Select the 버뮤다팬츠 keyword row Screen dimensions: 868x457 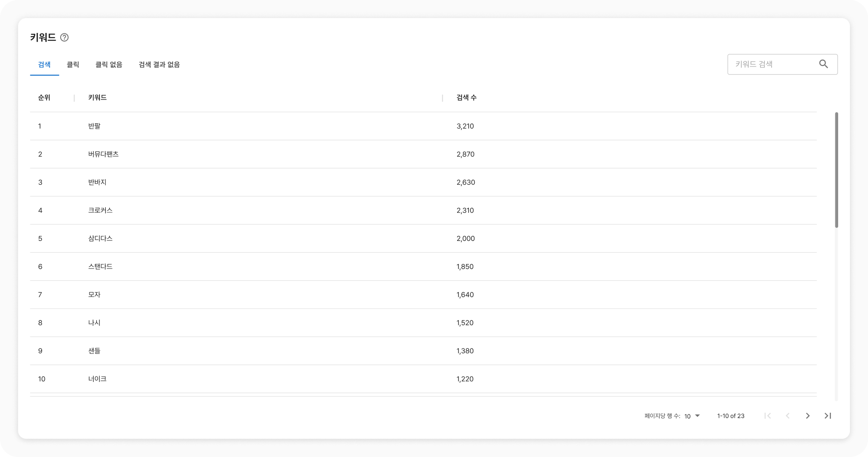104,154
